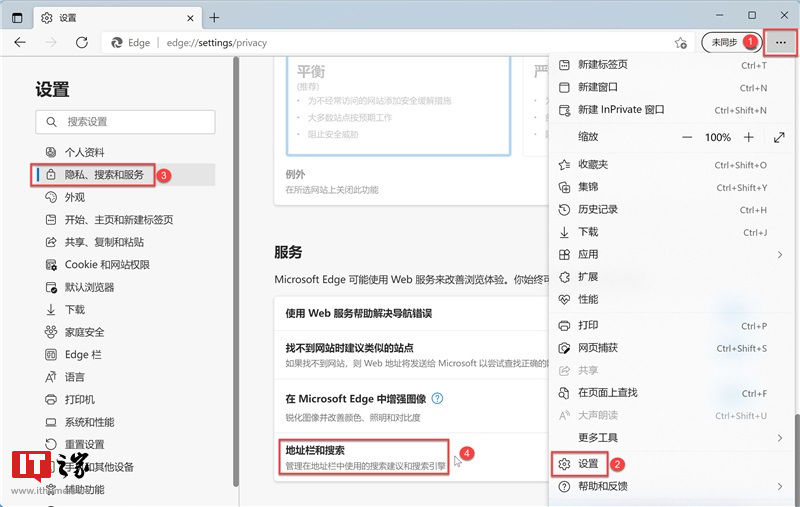Choose 新建标签页 from the menu
The width and height of the screenshot is (800, 507).
[672, 65]
